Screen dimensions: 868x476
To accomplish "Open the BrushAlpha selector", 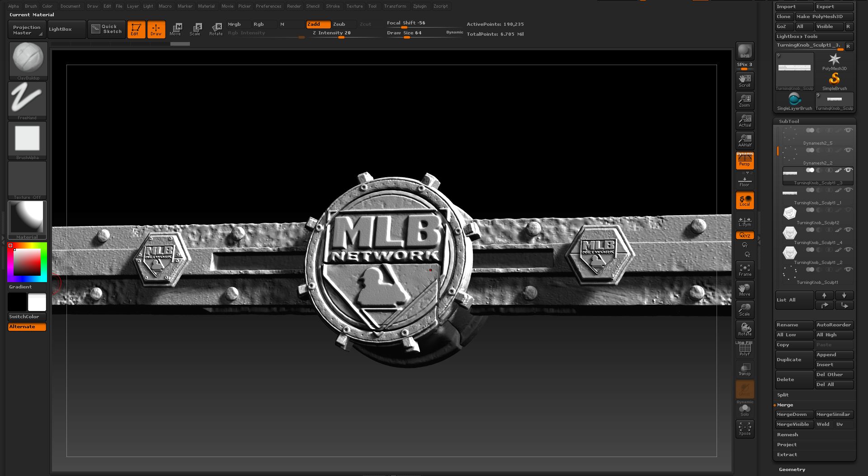I will tap(27, 141).
